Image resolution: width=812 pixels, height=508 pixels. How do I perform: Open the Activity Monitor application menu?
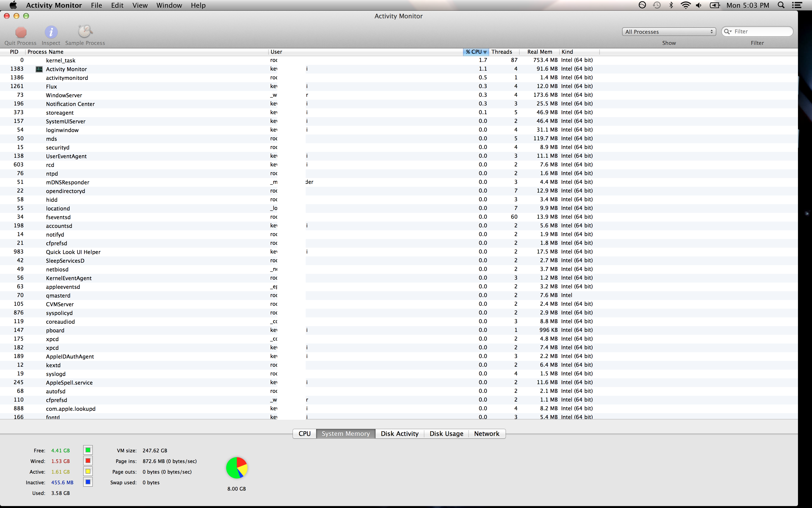(54, 5)
